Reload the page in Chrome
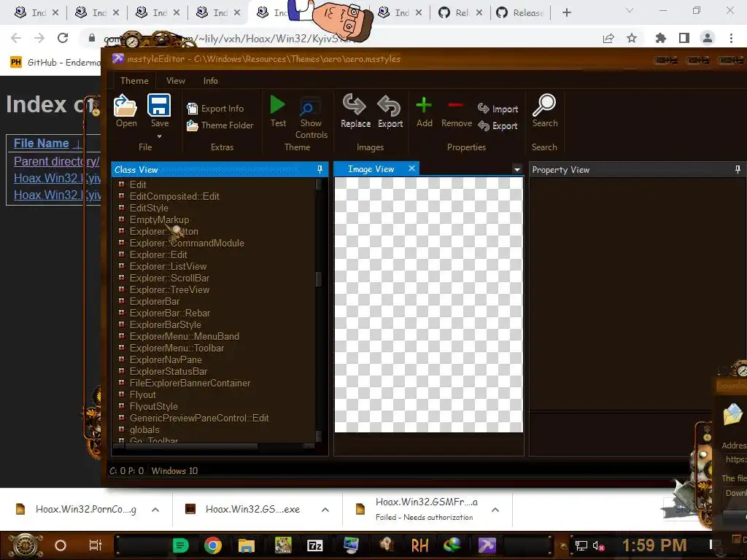Viewport: 747px width, 560px height. tap(63, 38)
